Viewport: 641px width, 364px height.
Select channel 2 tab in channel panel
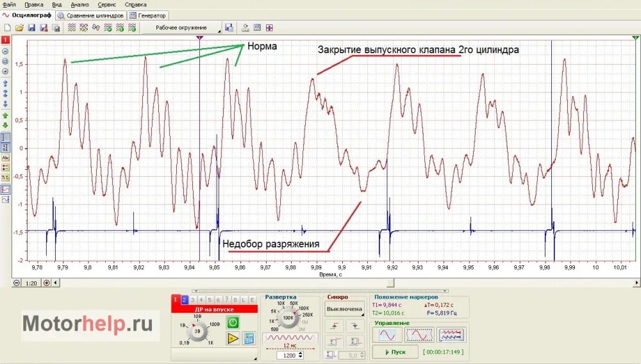pos(184,300)
